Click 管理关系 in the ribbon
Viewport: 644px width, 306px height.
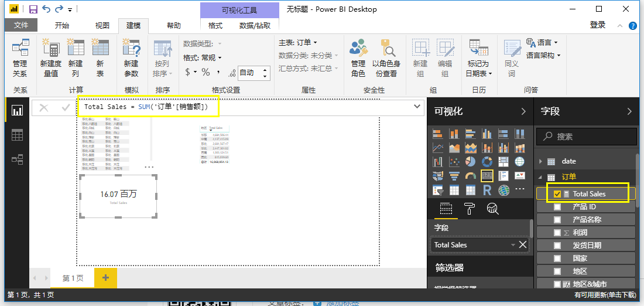[20, 59]
